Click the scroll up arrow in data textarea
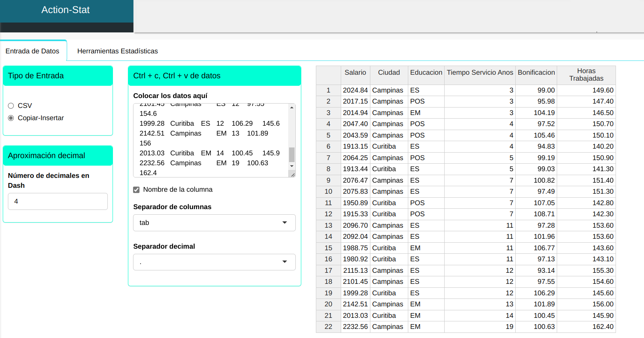The image size is (644, 338). point(292,108)
